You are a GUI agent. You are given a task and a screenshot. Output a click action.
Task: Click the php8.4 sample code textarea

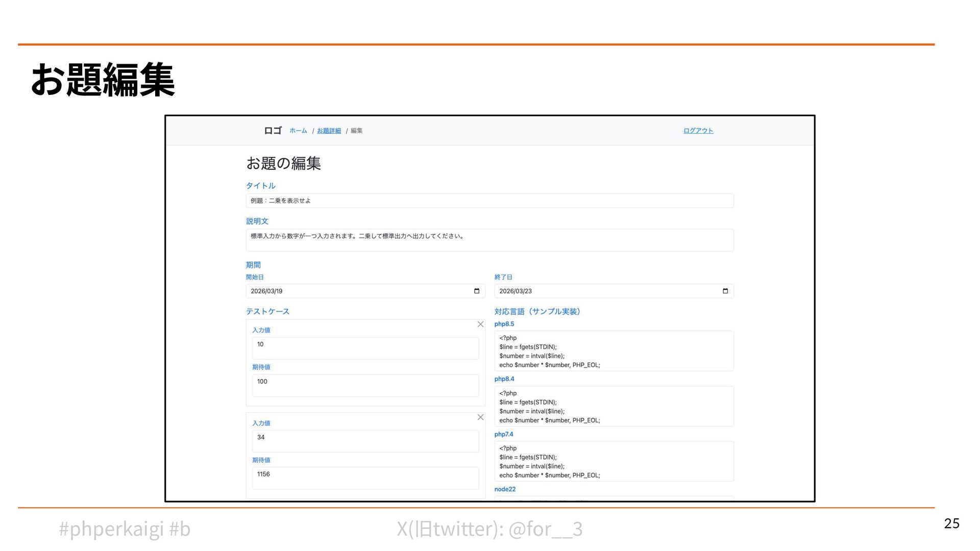pos(614,406)
